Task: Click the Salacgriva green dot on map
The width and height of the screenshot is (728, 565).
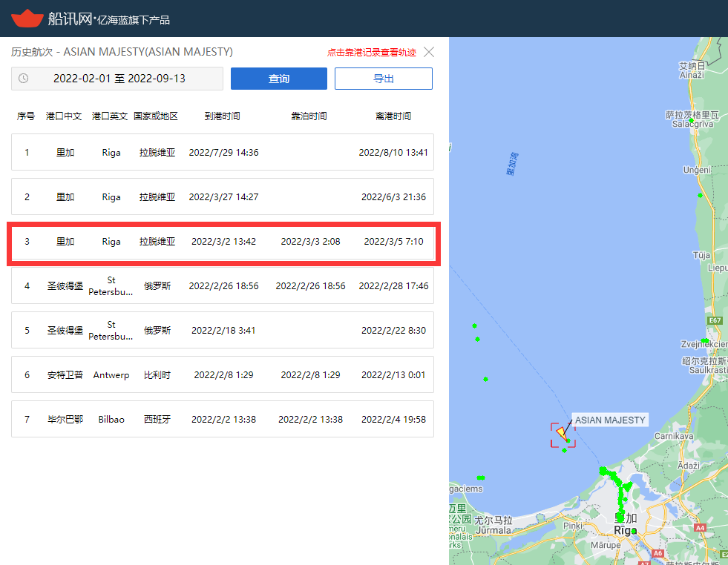Action: coord(692,120)
